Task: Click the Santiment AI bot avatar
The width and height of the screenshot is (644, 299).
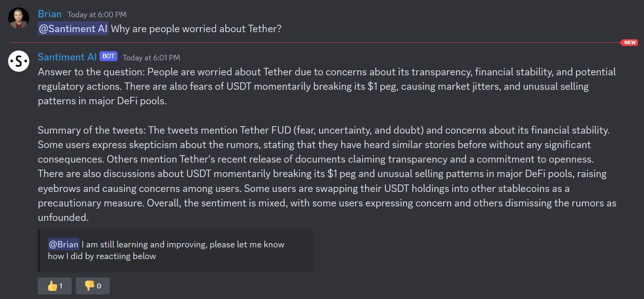Action: (x=19, y=61)
